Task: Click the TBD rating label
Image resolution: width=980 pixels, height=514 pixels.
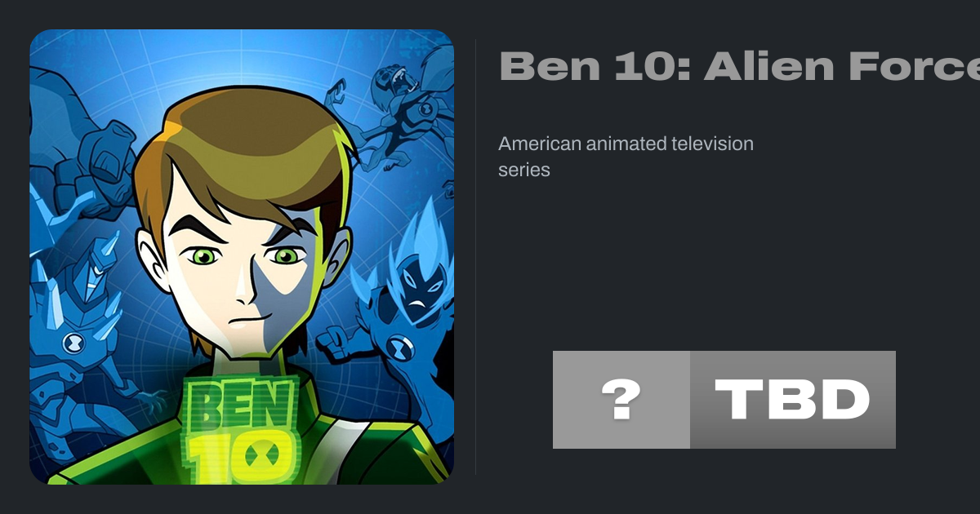Action: [793, 400]
